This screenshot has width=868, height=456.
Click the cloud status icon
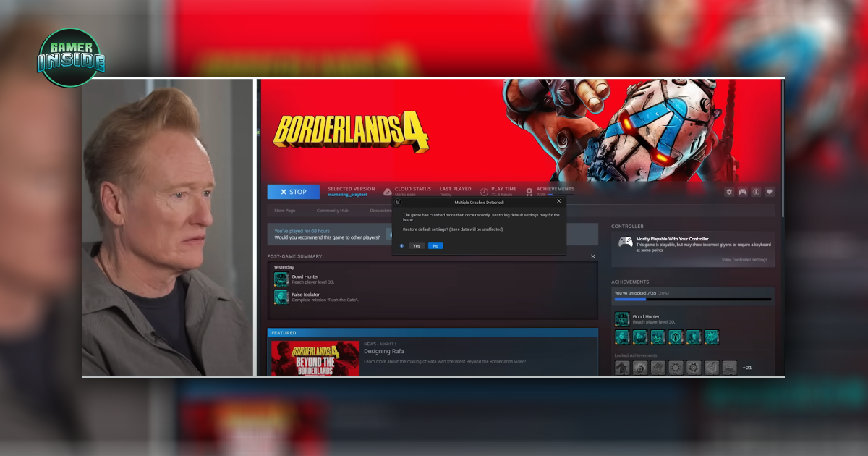(388, 192)
